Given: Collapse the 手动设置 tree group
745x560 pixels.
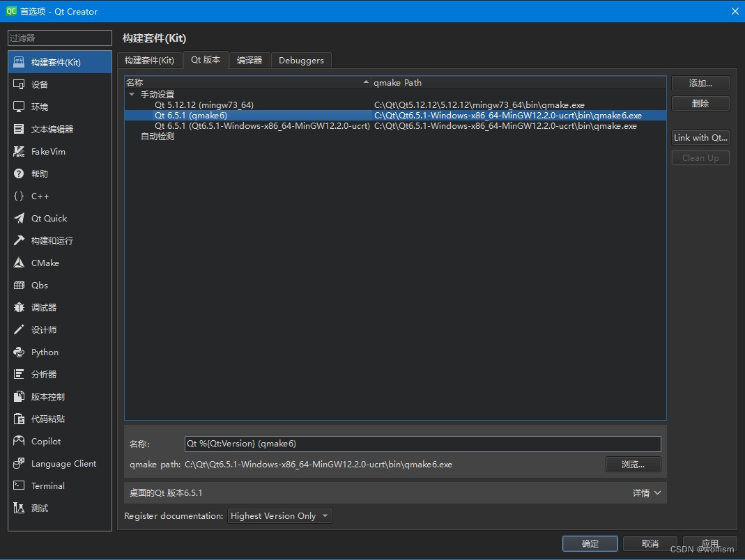Looking at the screenshot, I should coord(132,95).
